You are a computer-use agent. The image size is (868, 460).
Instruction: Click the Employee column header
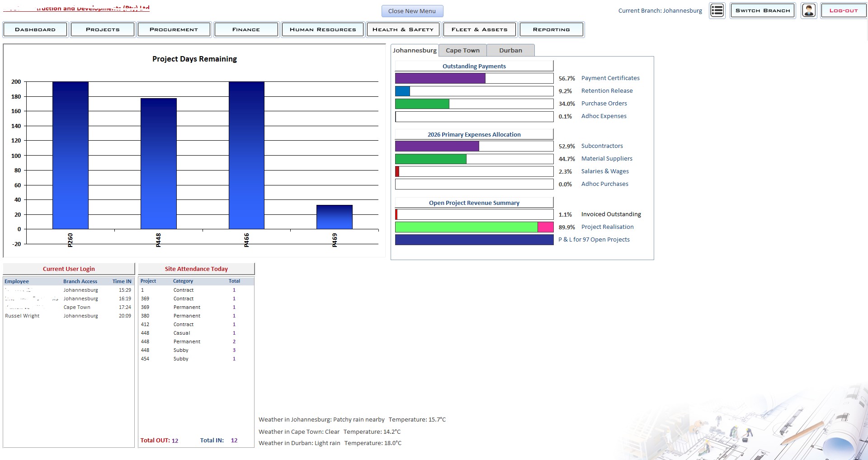[17, 281]
